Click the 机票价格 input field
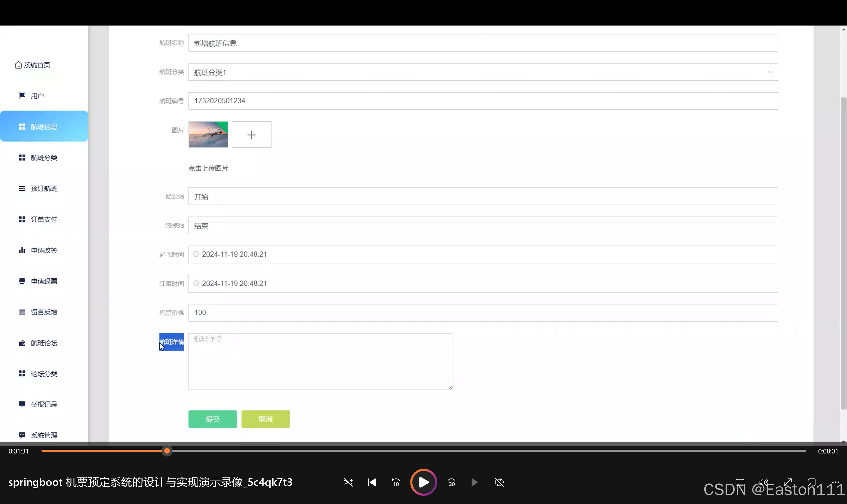847x504 pixels. pyautogui.click(x=483, y=313)
